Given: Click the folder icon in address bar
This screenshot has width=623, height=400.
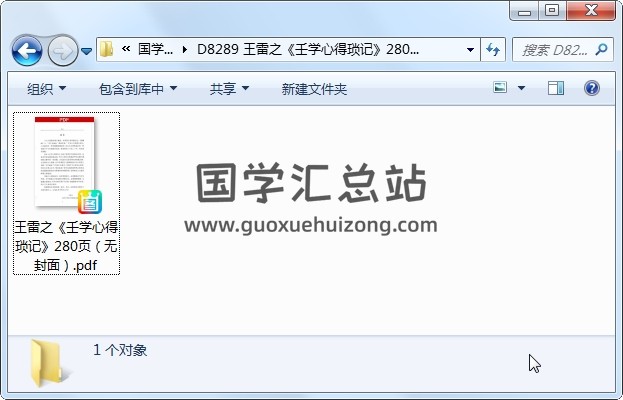Looking at the screenshot, I should click(106, 49).
